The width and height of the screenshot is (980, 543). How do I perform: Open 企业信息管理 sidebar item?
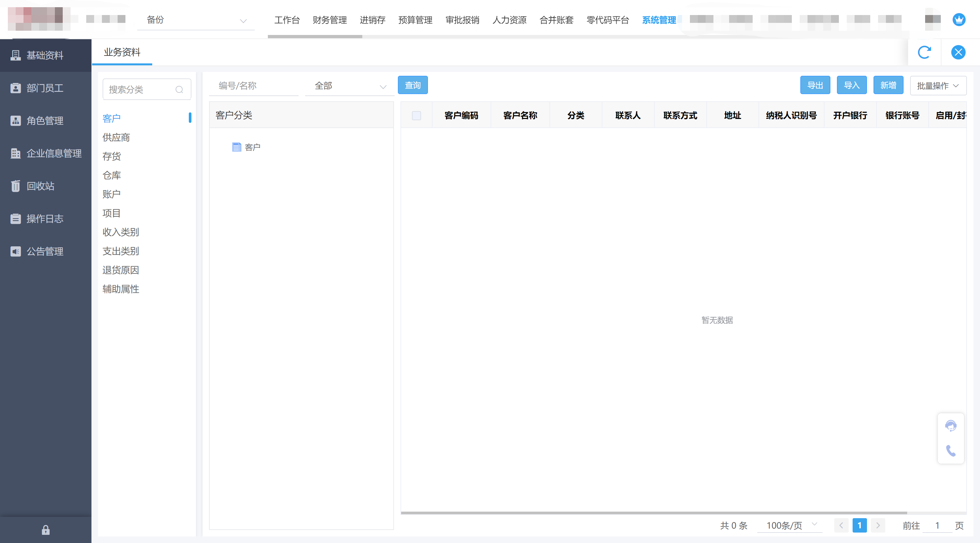tap(46, 153)
